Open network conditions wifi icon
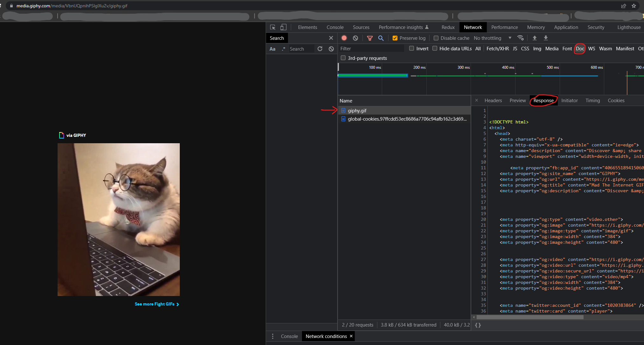 coord(521,38)
